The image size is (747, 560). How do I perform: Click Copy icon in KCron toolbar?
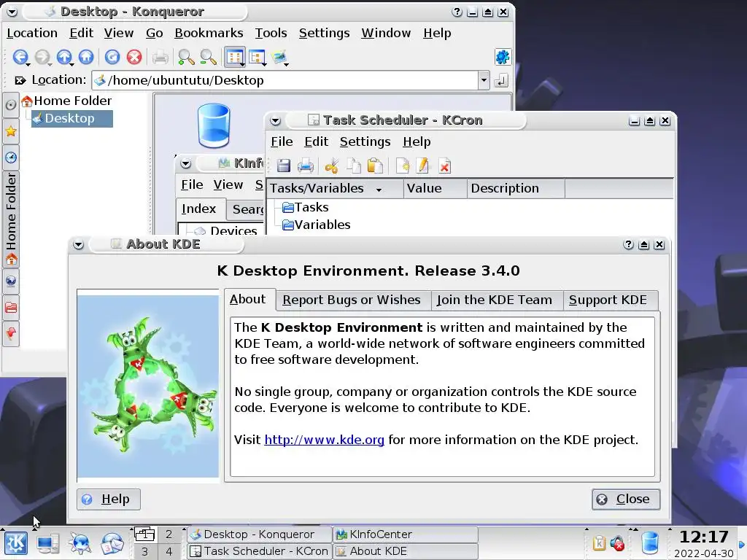[x=354, y=166]
